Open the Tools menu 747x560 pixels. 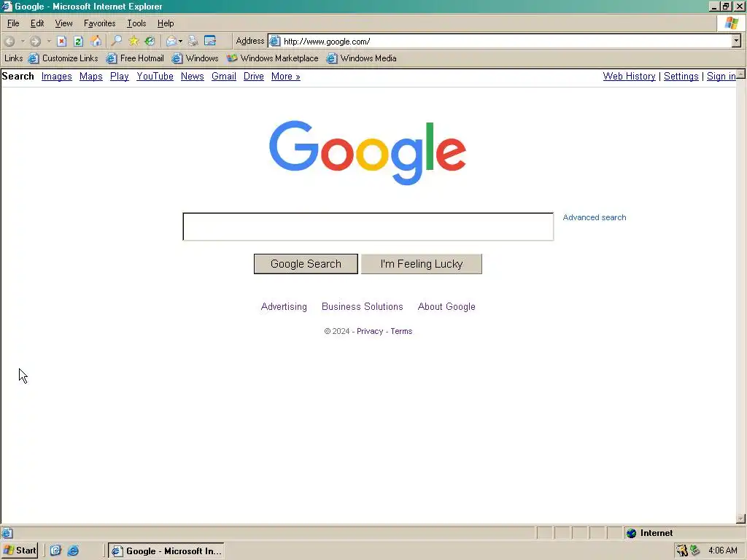click(x=136, y=23)
